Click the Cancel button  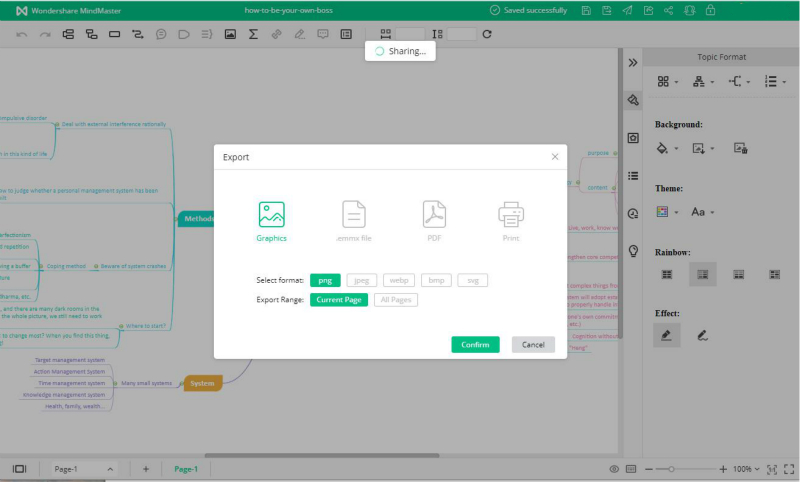click(x=533, y=344)
